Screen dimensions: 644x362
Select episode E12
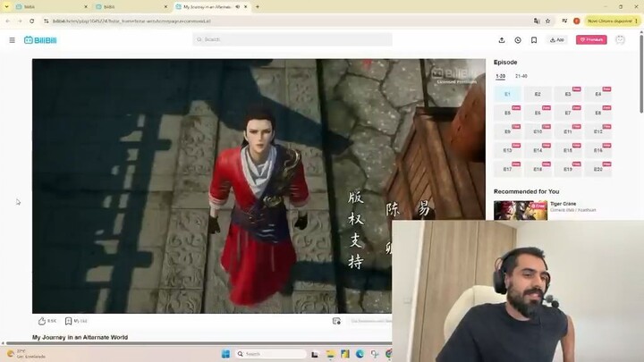tap(598, 131)
